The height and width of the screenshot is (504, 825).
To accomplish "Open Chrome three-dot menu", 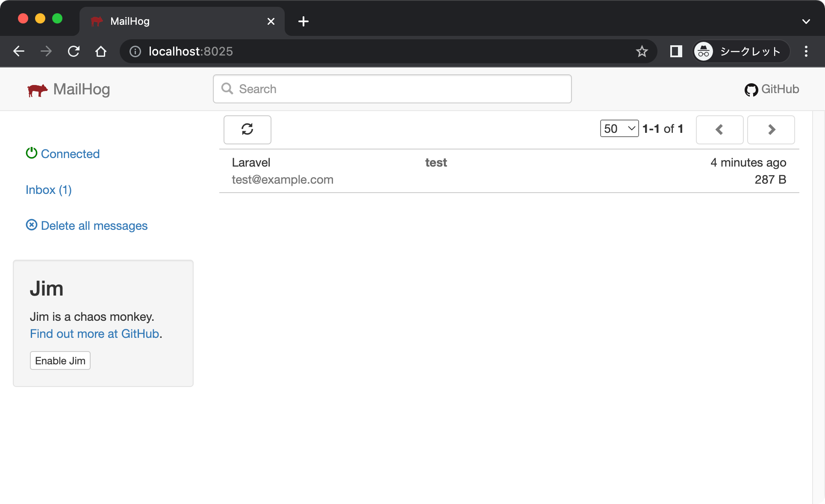I will [806, 52].
